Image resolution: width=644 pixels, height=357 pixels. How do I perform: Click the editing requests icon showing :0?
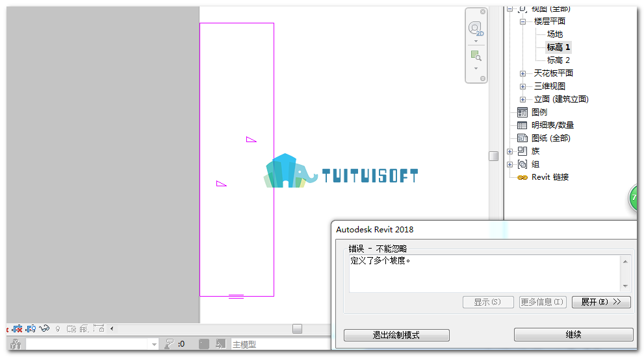(x=174, y=344)
